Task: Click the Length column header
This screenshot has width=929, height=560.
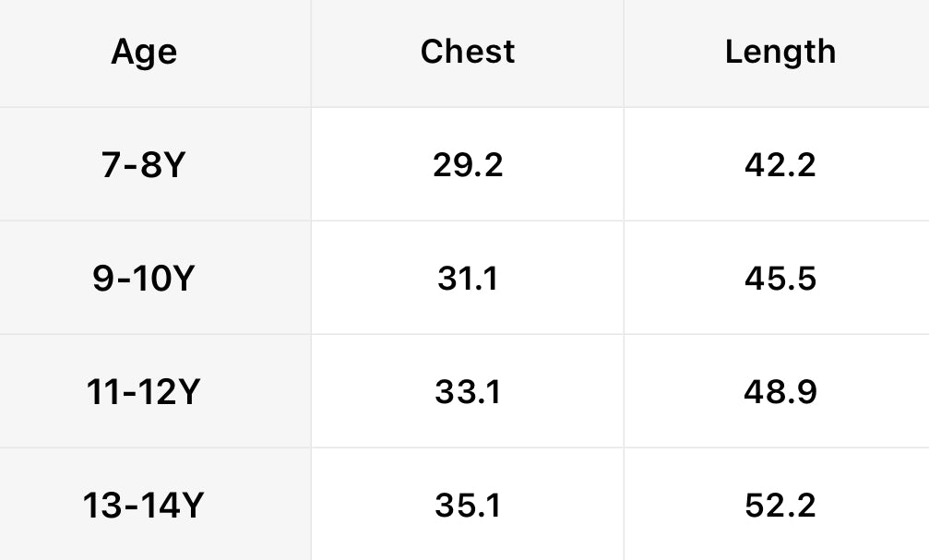Action: click(x=780, y=53)
